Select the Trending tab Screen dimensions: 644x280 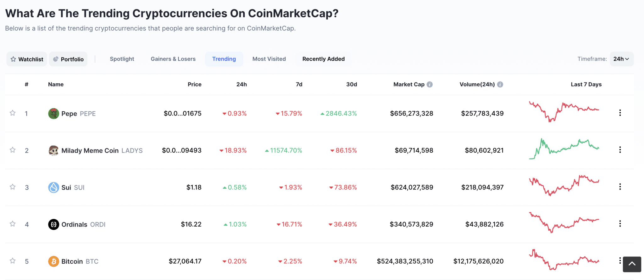point(224,59)
